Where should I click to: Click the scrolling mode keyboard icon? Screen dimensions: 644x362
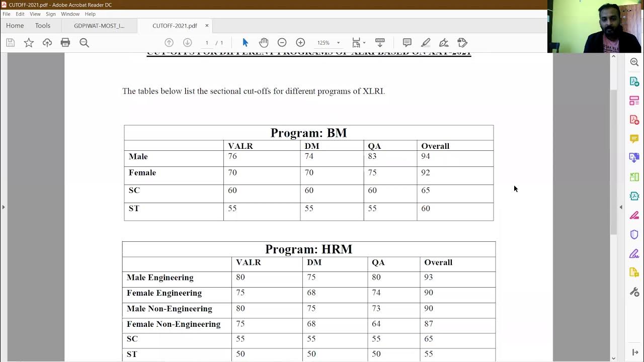point(380,43)
